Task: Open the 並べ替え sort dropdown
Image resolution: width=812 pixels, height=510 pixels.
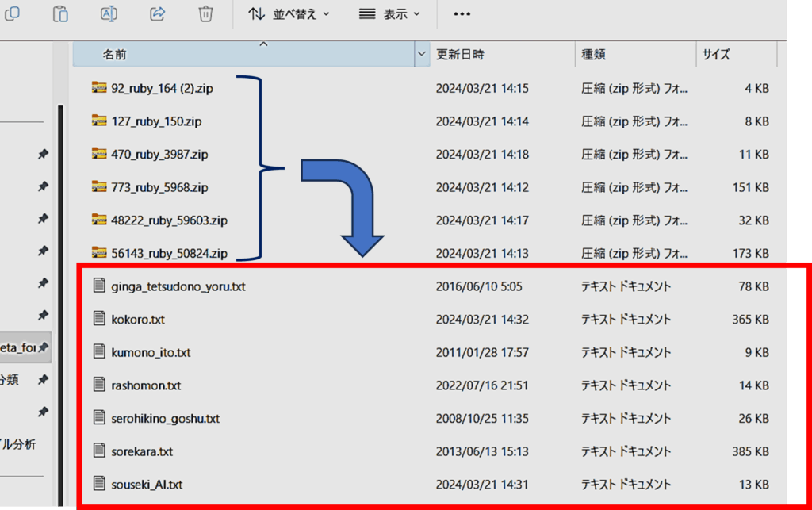Action: click(x=289, y=14)
